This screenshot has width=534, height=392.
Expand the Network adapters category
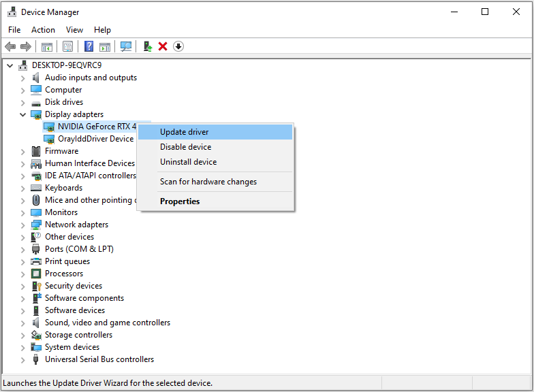tap(22, 225)
